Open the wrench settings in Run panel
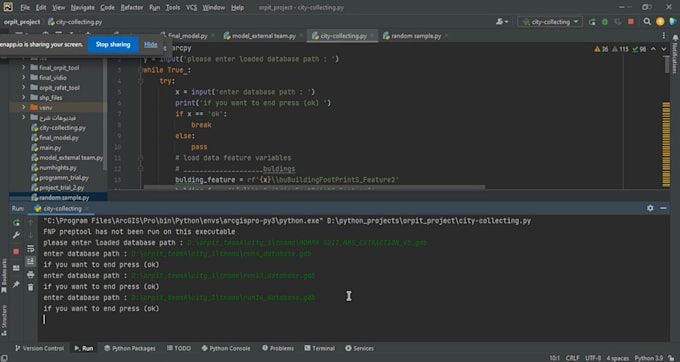The width and height of the screenshot is (680, 362). (16, 235)
